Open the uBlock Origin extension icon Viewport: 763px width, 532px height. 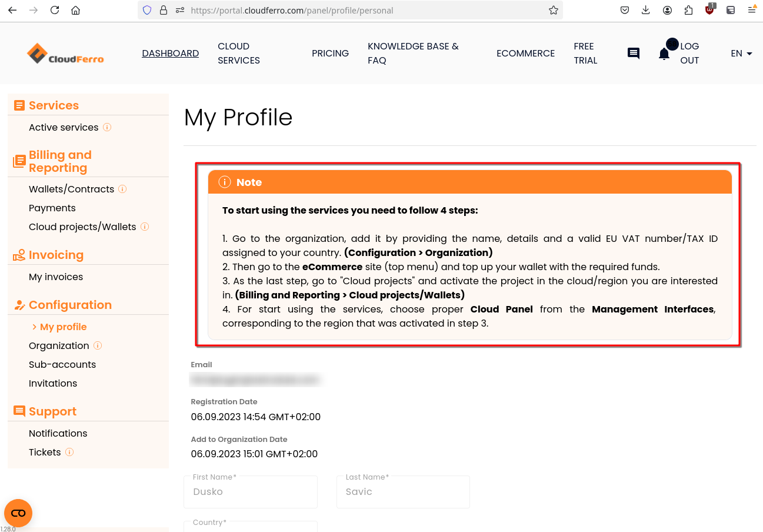pyautogui.click(x=709, y=10)
